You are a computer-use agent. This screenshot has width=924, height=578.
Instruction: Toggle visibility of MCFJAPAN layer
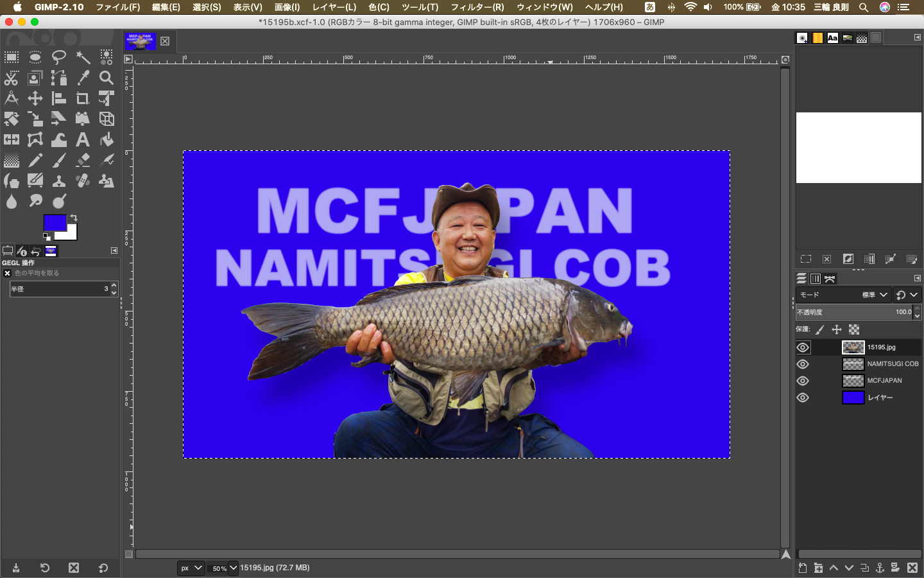803,381
